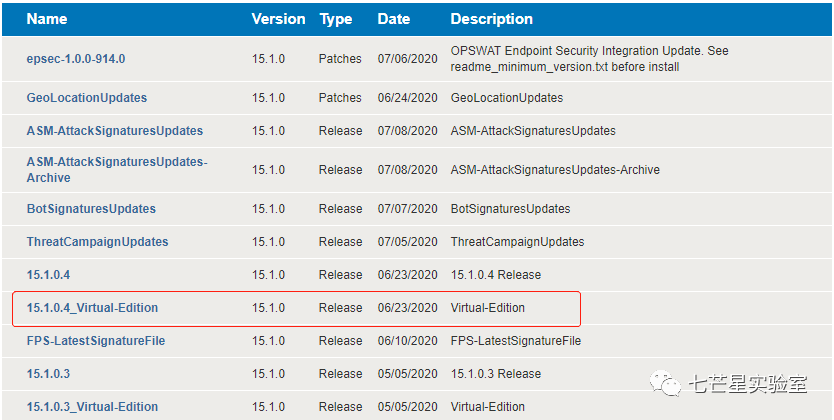The height and width of the screenshot is (420, 834).
Task: Click the ThreatCampaignUpdates description cell
Action: 517,242
